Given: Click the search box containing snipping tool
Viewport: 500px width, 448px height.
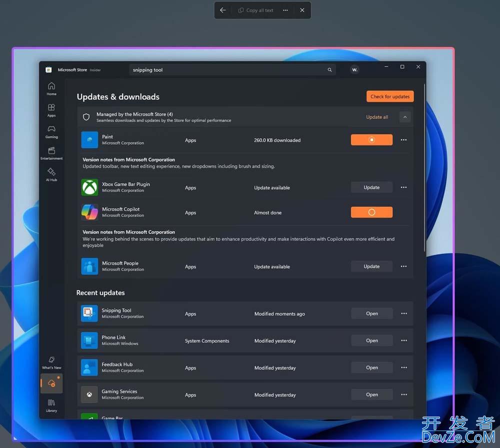Looking at the screenshot, I should tap(232, 70).
